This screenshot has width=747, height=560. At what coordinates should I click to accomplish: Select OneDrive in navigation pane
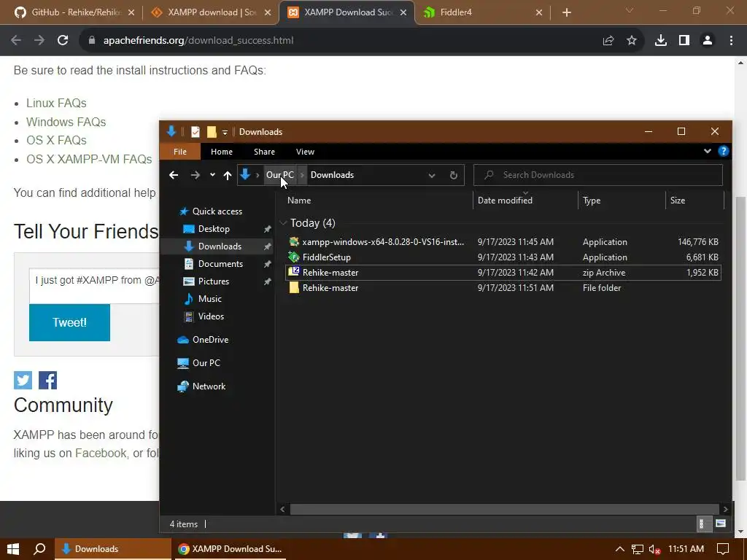[x=210, y=340]
